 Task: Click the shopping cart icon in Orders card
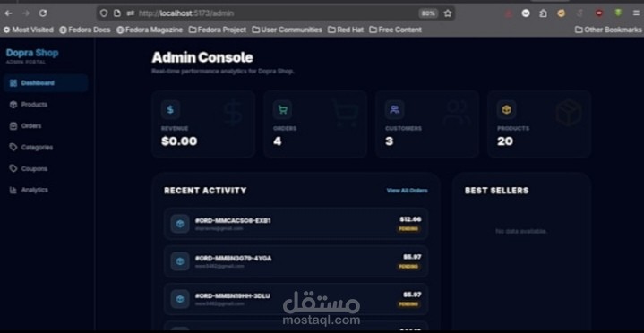(282, 109)
